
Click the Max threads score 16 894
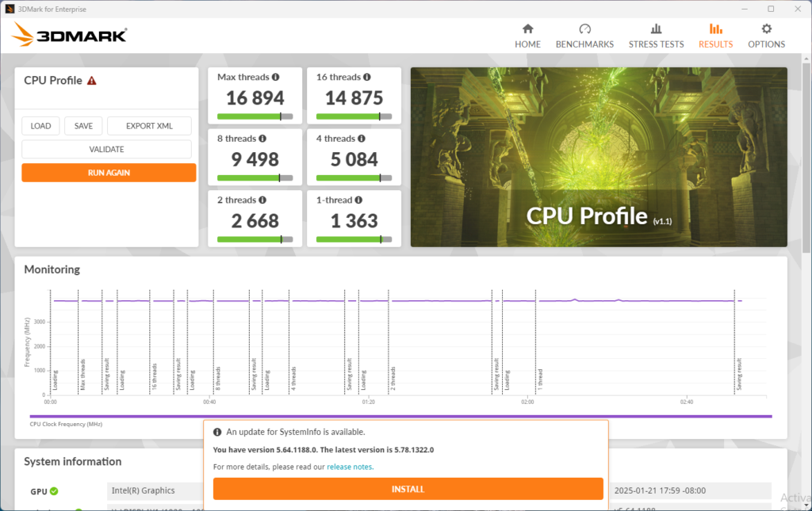point(255,97)
